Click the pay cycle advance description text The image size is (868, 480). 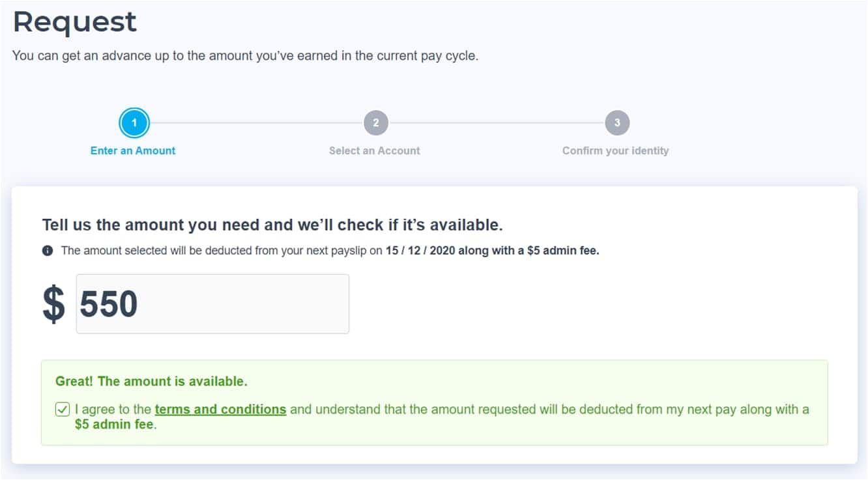point(245,56)
